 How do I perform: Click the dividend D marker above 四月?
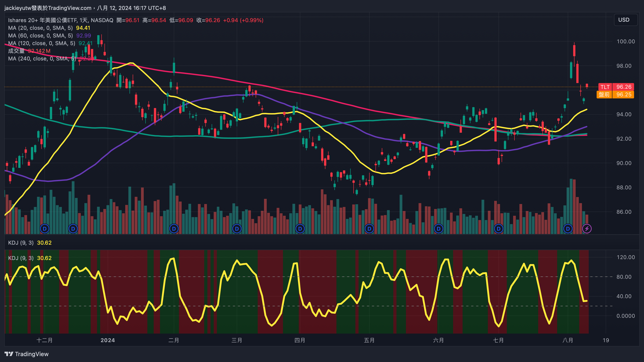[300, 228]
